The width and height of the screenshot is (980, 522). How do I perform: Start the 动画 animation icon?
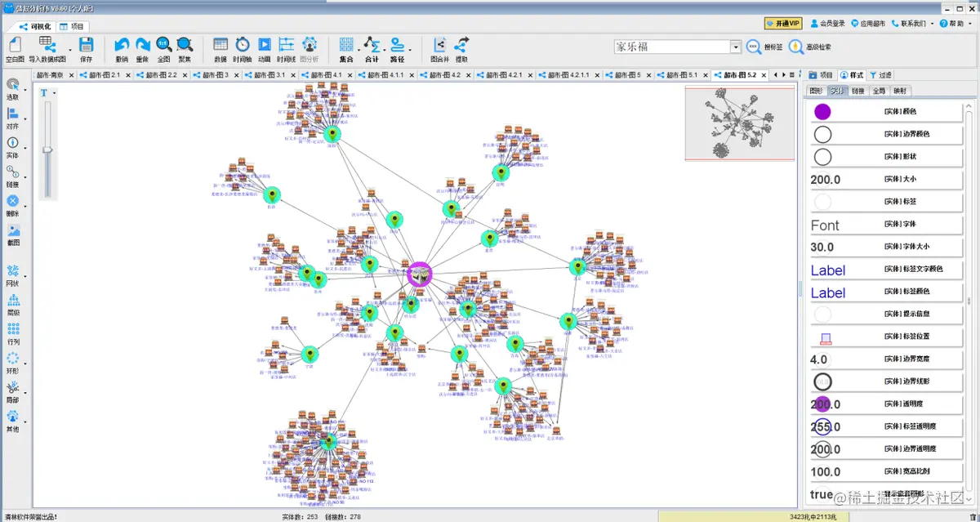[265, 45]
